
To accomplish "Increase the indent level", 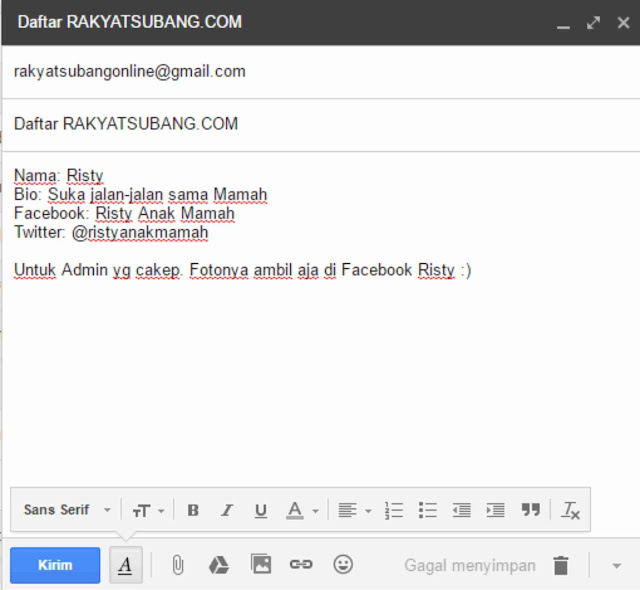I will coord(496,510).
